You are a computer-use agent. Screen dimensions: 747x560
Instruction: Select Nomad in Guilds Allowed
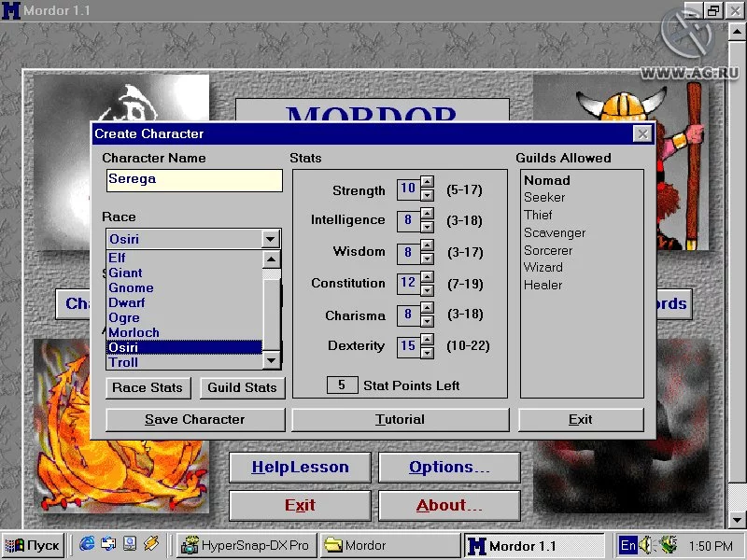(x=547, y=180)
